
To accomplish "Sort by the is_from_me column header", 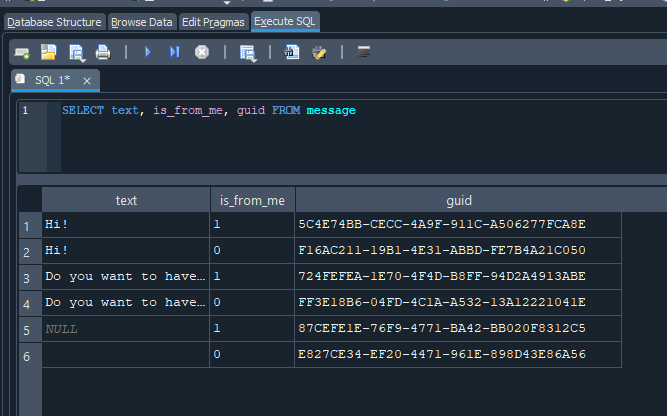I will point(252,200).
